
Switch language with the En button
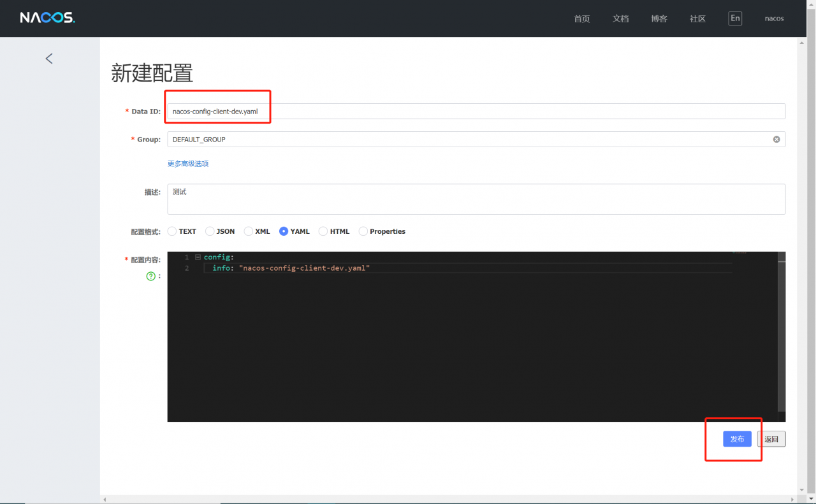[735, 18]
